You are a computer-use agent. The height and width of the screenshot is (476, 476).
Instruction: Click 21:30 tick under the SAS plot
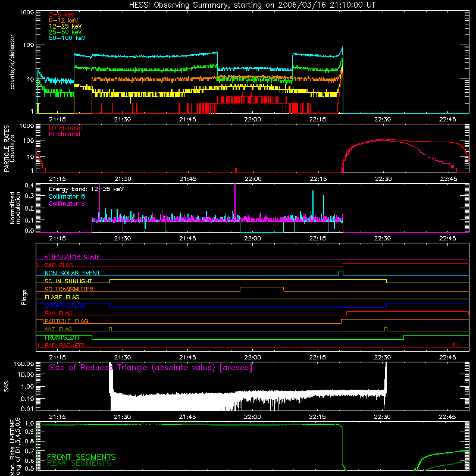[123, 417]
